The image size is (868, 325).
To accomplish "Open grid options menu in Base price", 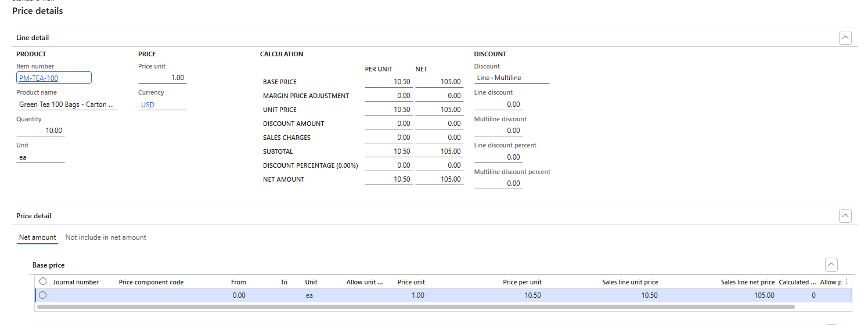I will [x=847, y=282].
